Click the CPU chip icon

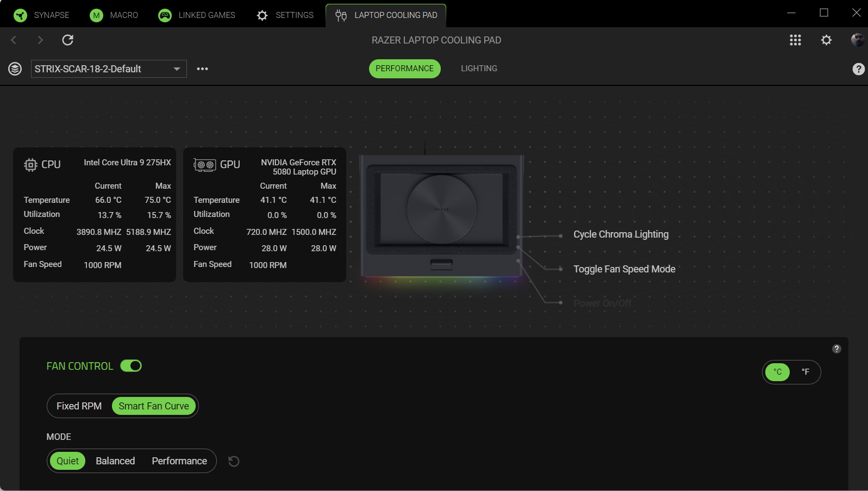[x=30, y=165]
